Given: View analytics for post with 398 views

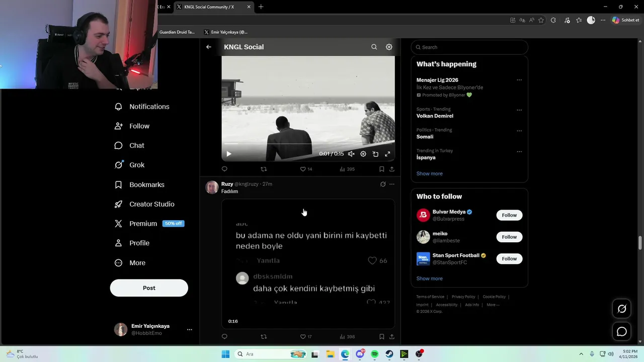Looking at the screenshot, I should (347, 336).
